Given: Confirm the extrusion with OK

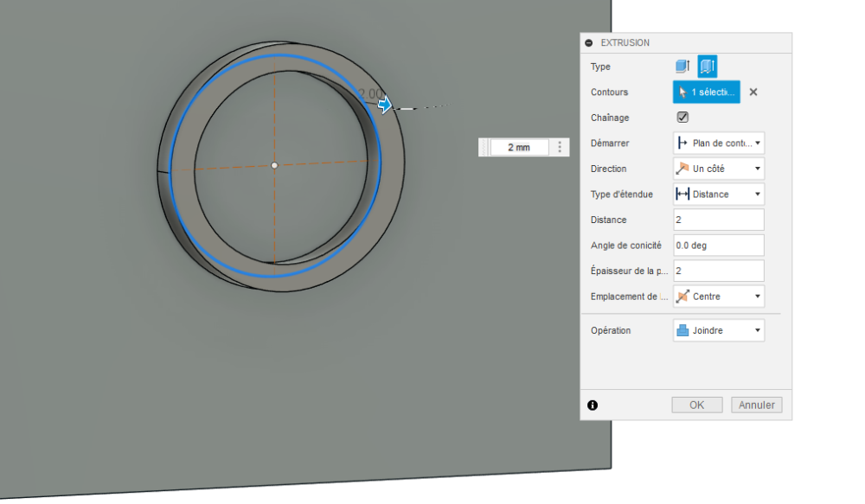Looking at the screenshot, I should click(696, 405).
